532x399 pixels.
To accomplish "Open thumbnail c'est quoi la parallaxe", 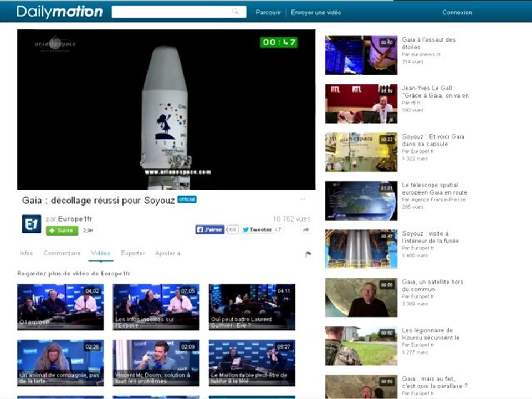I will pos(361,387).
